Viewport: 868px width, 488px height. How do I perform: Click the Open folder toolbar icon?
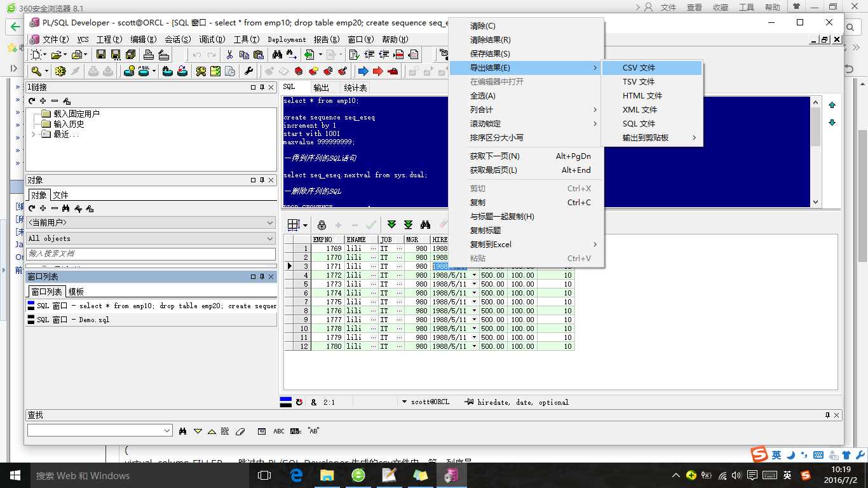57,55
